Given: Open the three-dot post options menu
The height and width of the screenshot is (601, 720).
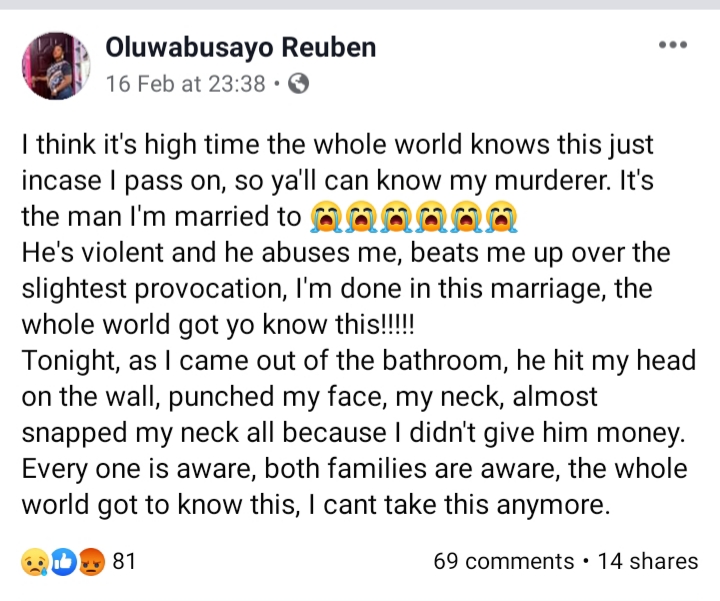Looking at the screenshot, I should point(672,46).
